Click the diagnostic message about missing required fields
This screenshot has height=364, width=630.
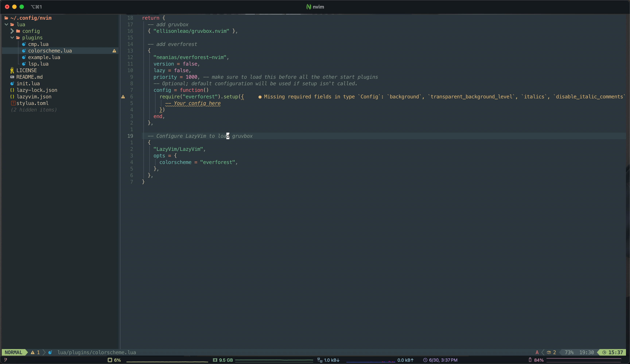442,97
